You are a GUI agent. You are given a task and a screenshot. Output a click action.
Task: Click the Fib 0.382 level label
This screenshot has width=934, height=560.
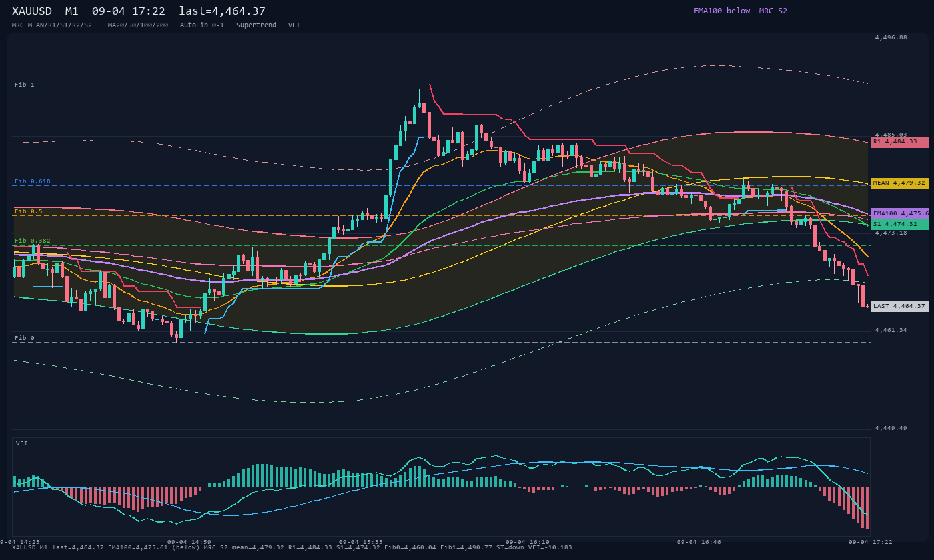coord(33,241)
